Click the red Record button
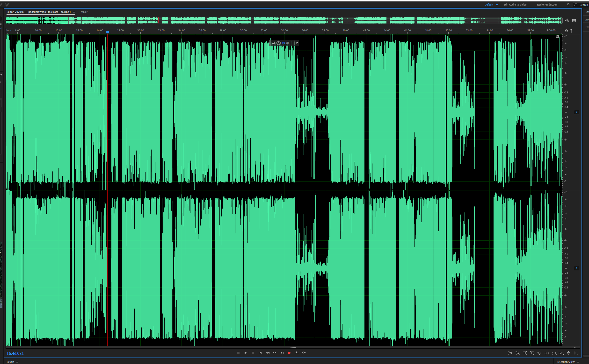Image resolution: width=589 pixels, height=364 pixels. [x=289, y=353]
